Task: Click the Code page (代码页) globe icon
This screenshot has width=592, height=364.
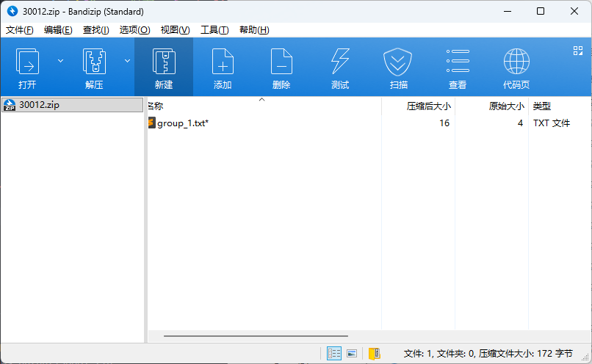Action: pyautogui.click(x=516, y=62)
